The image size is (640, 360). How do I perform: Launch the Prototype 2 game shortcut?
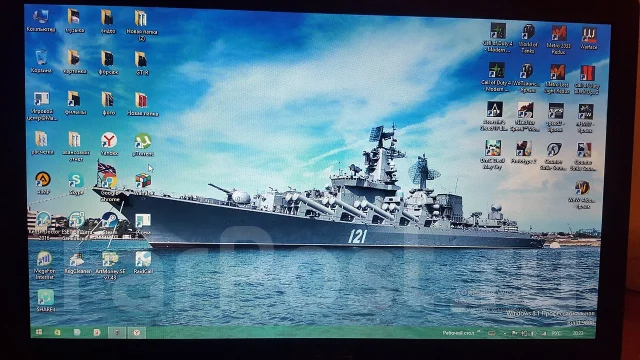click(524, 152)
